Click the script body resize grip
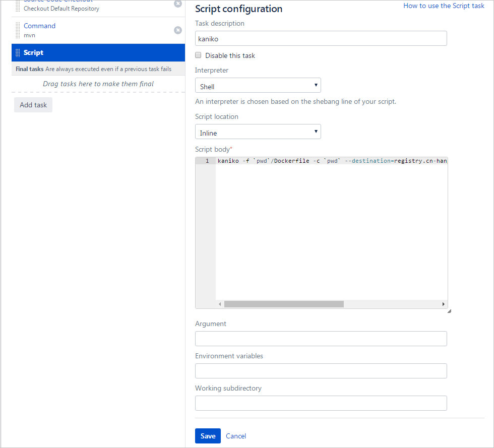 pos(449,311)
